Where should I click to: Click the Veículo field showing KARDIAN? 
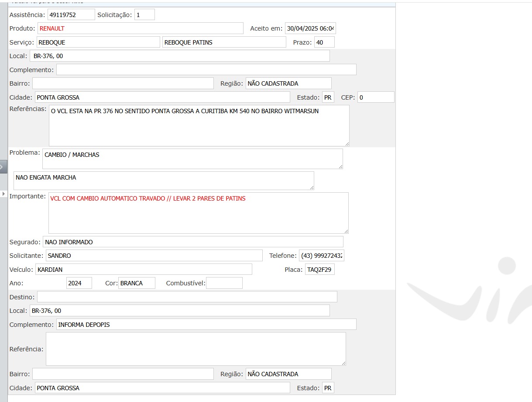tap(144, 270)
